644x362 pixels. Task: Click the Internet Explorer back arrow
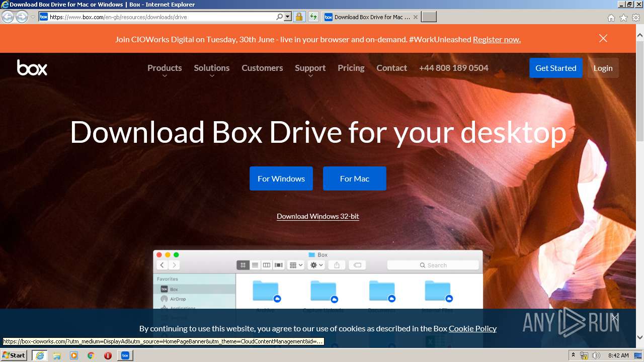point(8,17)
